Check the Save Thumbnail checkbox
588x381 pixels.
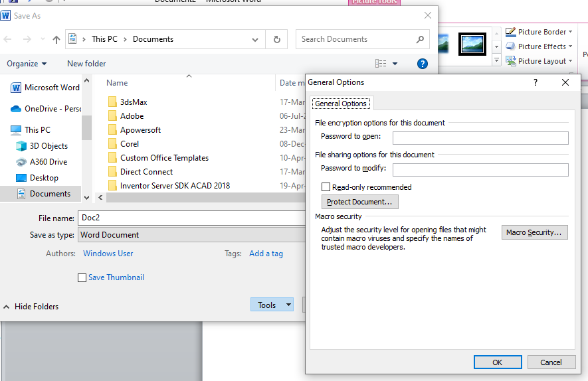(x=82, y=277)
